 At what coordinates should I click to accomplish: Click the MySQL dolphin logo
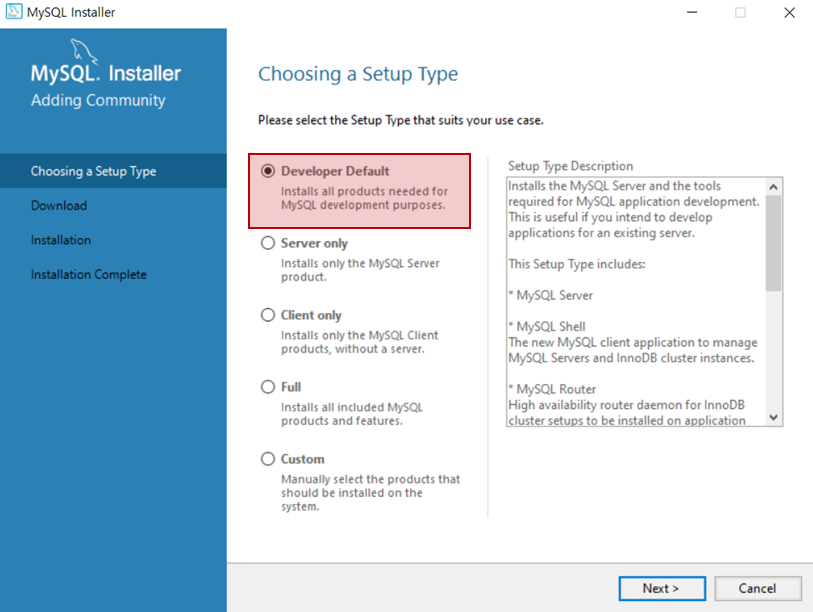pyautogui.click(x=83, y=51)
